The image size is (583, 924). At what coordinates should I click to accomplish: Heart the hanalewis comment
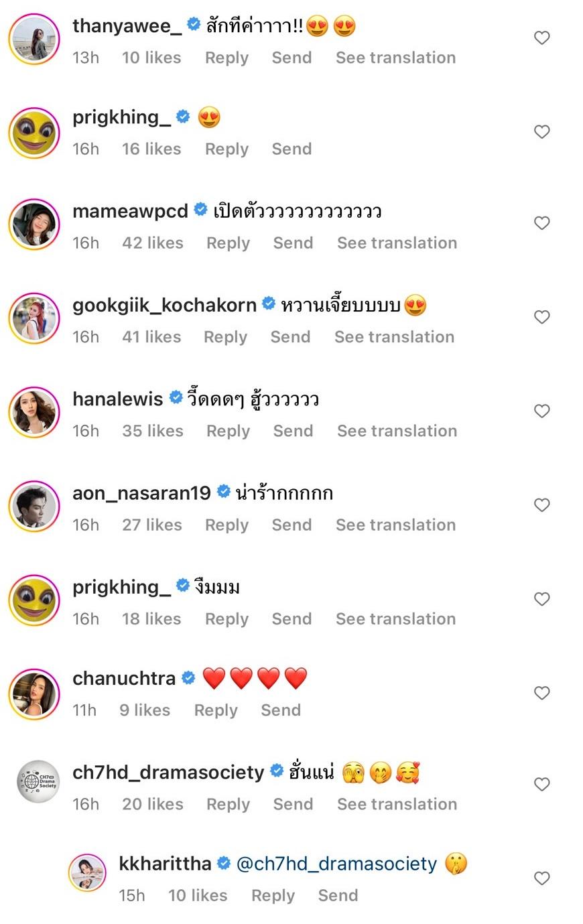point(541,411)
